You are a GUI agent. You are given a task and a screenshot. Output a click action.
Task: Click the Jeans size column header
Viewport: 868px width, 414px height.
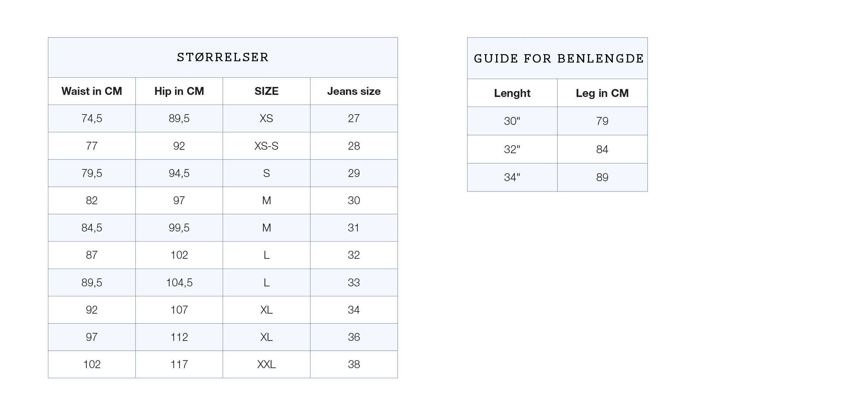click(354, 91)
